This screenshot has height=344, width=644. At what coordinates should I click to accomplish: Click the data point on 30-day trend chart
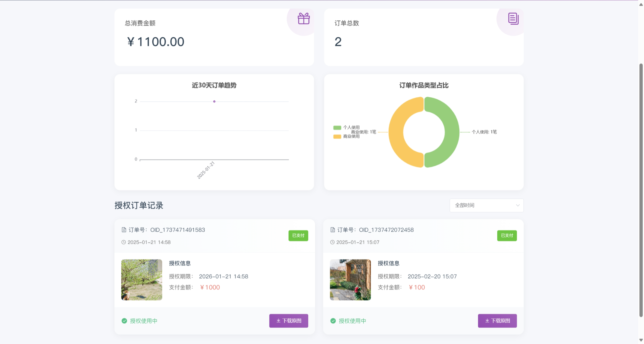214,101
